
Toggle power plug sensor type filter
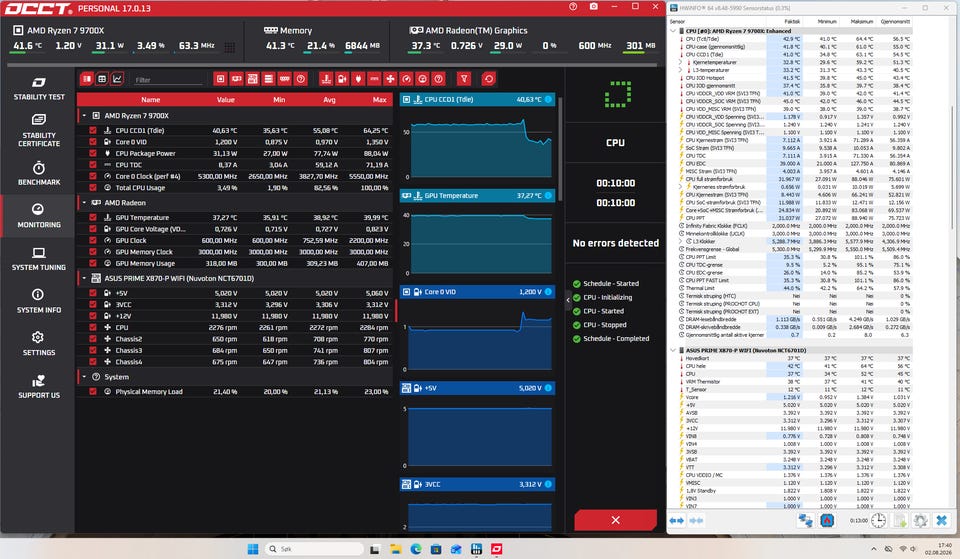pyautogui.click(x=358, y=79)
